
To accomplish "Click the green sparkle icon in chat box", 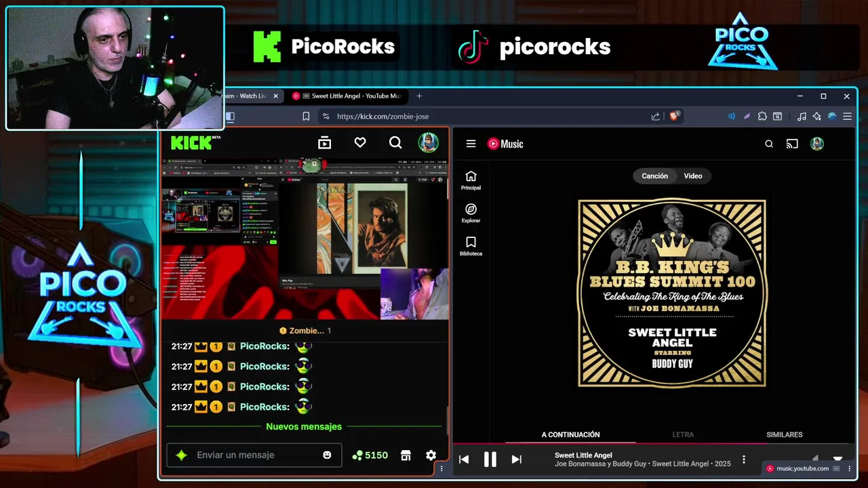I will tap(181, 455).
